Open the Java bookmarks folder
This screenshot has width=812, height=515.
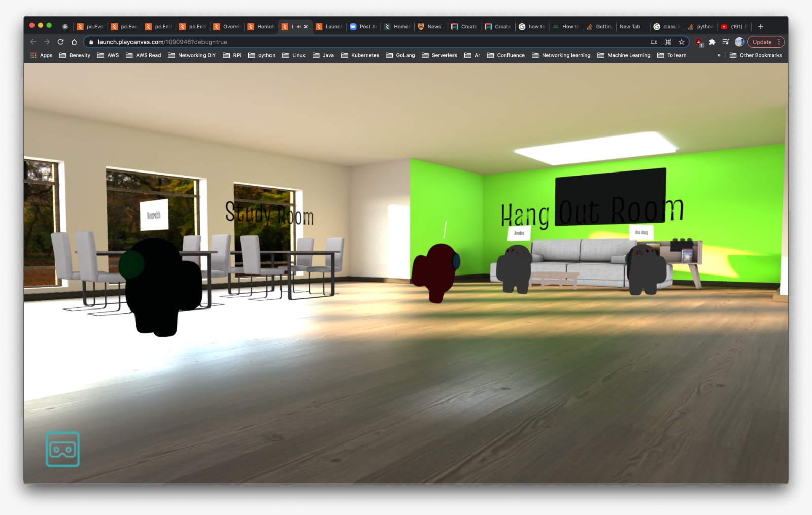(323, 55)
